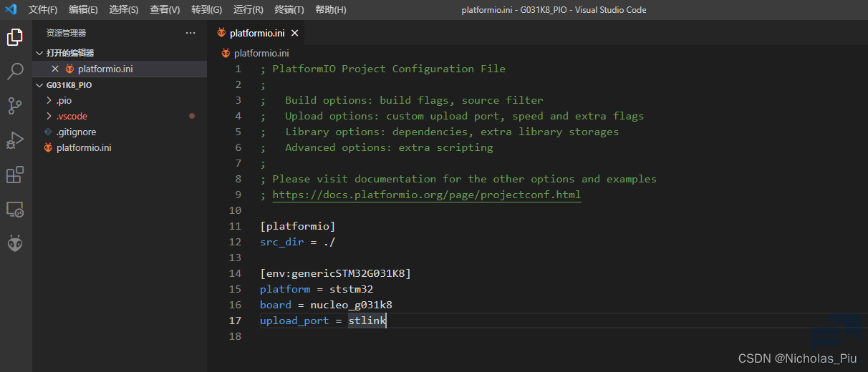This screenshot has width=868, height=372.
Task: Click the 'Library options' comment line
Action: (439, 132)
